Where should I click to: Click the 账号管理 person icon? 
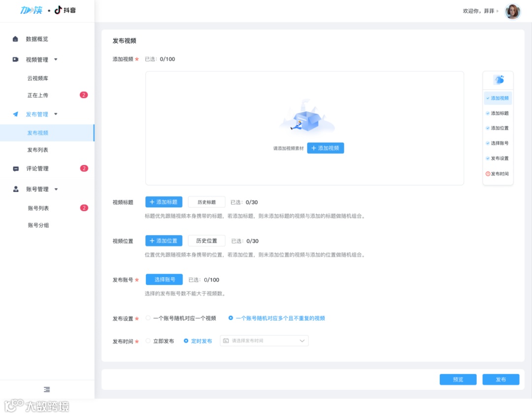tap(16, 189)
